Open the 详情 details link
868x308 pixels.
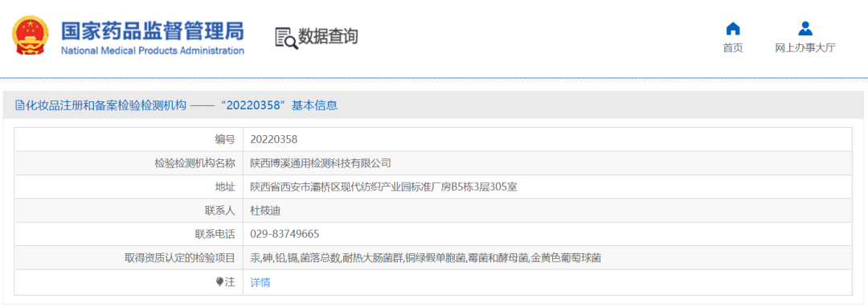(x=260, y=282)
